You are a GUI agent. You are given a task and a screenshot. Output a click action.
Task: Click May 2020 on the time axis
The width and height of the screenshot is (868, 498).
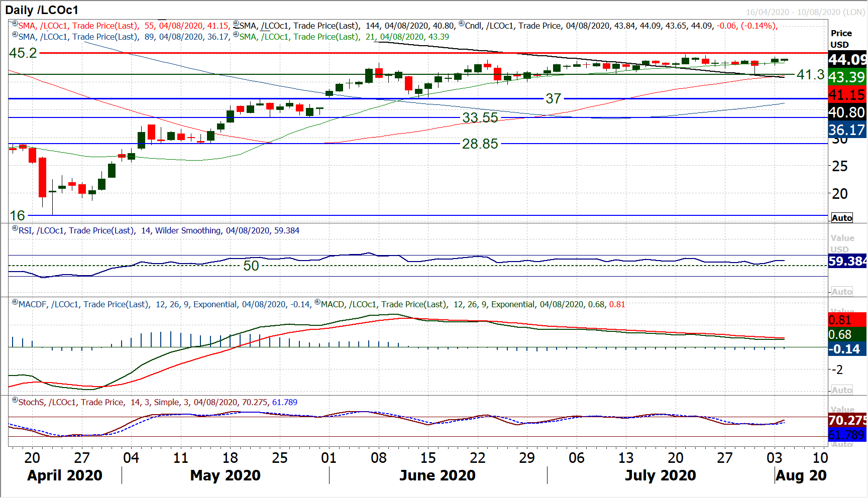click(226, 475)
